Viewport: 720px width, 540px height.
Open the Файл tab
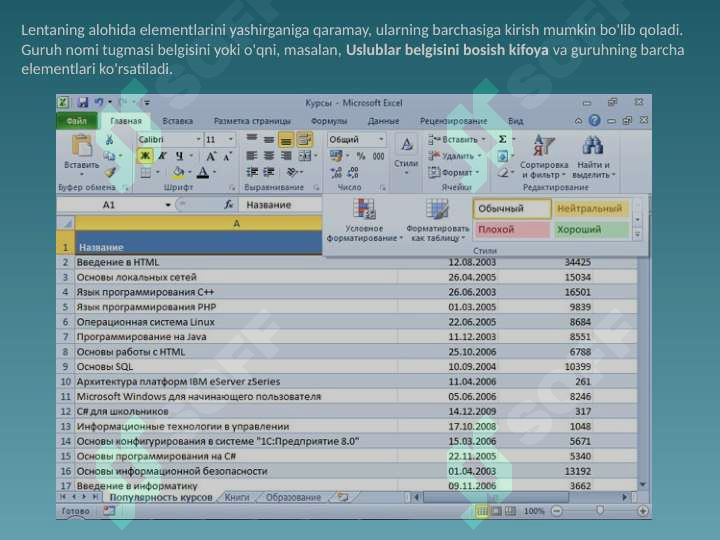tap(77, 121)
